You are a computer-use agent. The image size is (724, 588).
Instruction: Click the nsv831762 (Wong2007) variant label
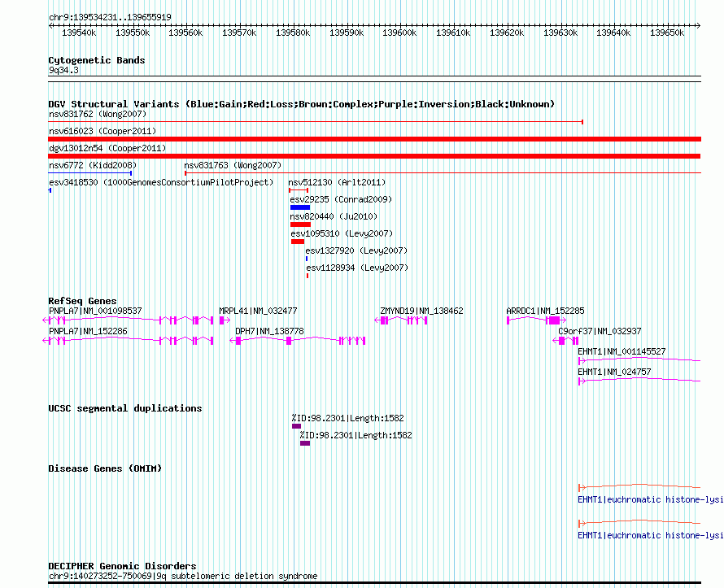click(98, 114)
